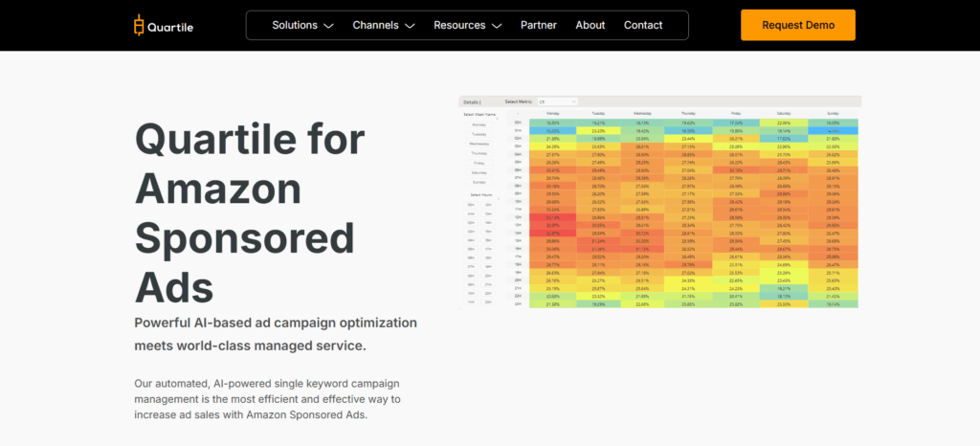Click the Thursday week-name filter button
This screenshot has height=446, width=980.
[479, 153]
